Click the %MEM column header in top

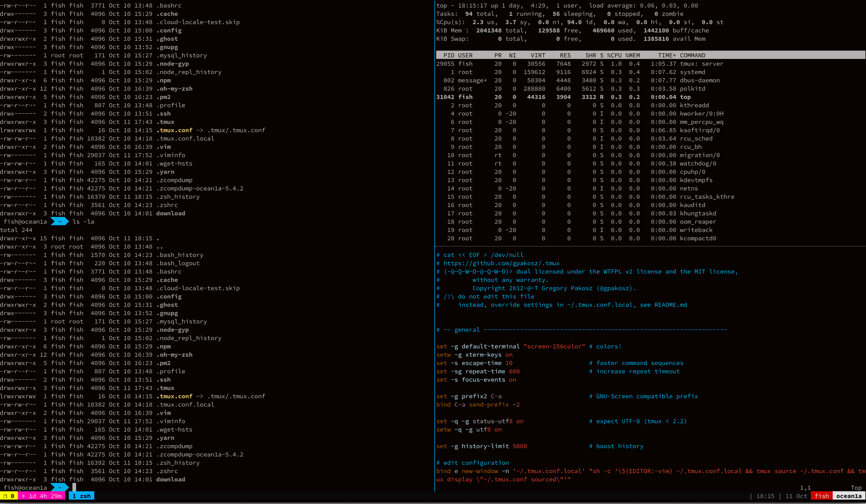tap(632, 55)
